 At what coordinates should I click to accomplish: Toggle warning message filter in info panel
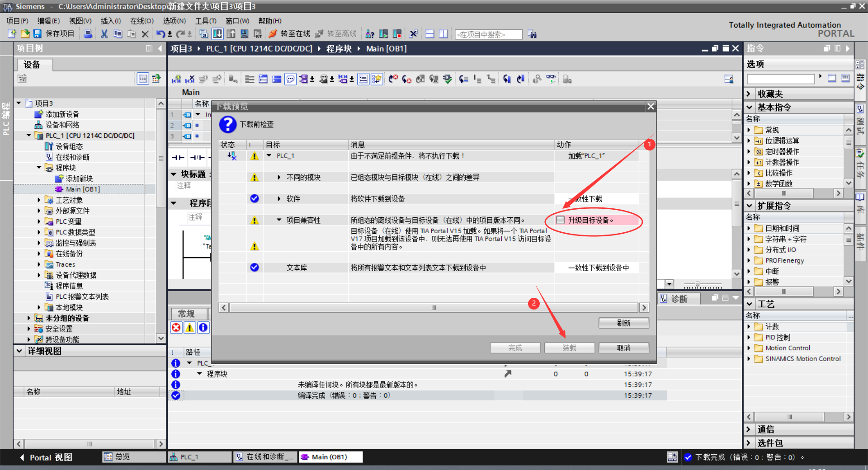click(190, 328)
